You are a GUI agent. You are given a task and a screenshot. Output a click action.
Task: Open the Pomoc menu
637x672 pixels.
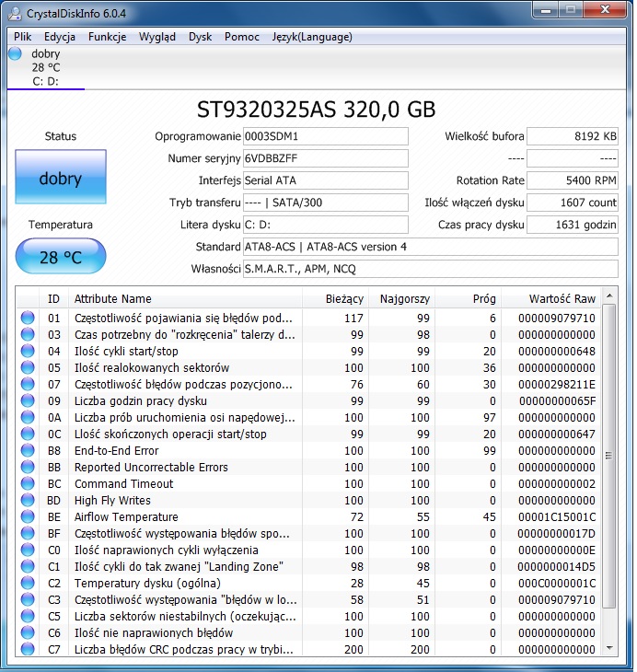click(x=242, y=37)
